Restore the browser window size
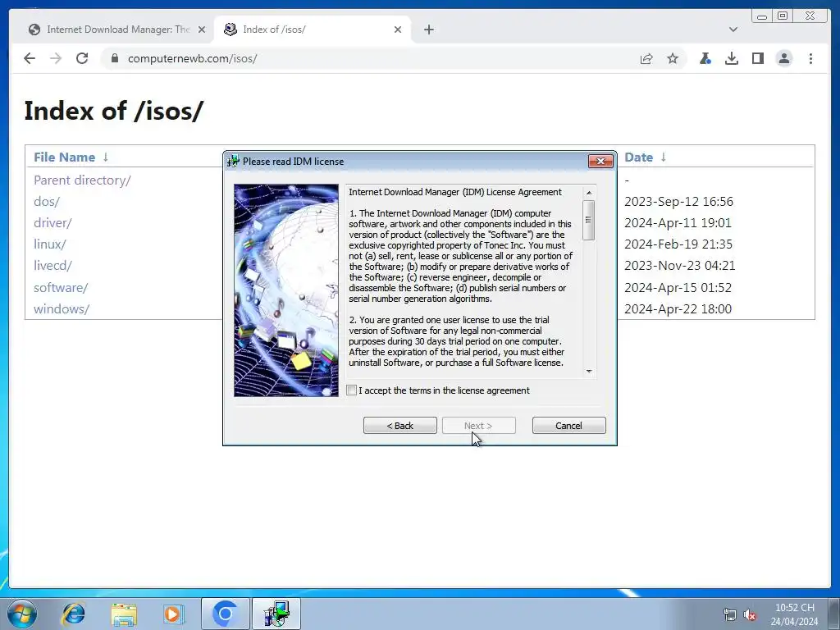840x630 pixels. [x=783, y=16]
